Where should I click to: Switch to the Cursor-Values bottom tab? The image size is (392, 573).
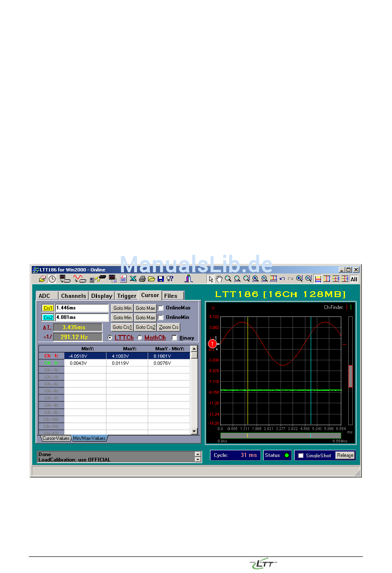tap(56, 438)
